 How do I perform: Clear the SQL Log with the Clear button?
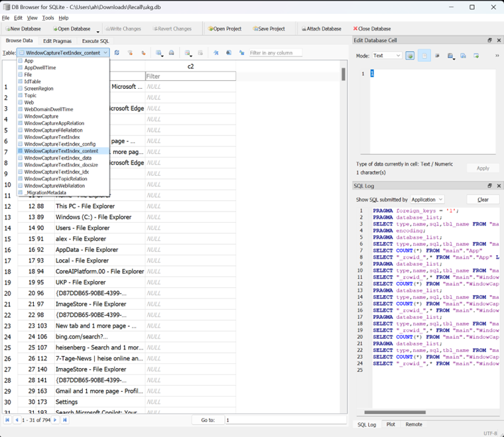tap(483, 200)
